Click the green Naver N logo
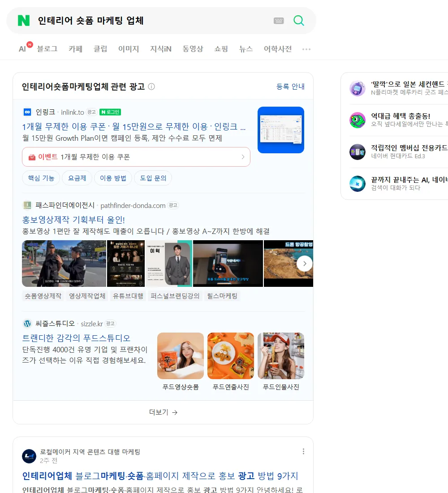 pos(24,21)
